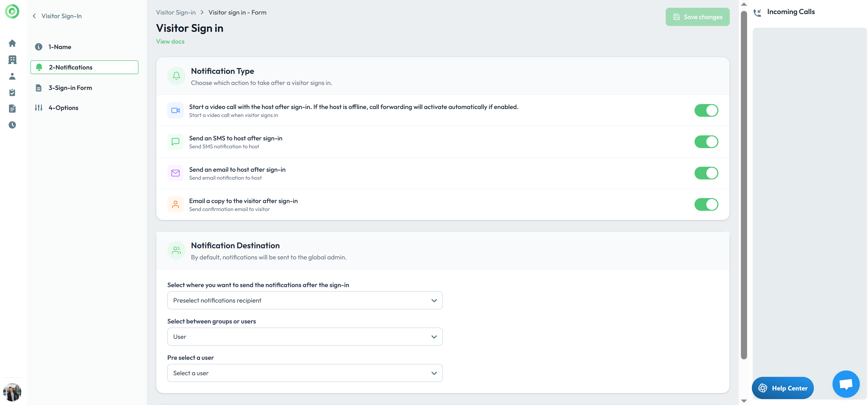This screenshot has height=405, width=868.
Task: Open the View docs link
Action: coord(170,41)
